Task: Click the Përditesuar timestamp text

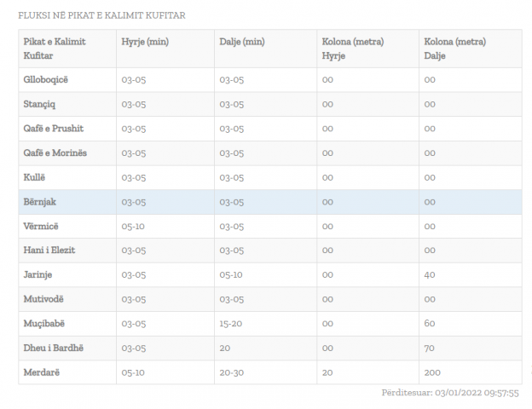Action: pyautogui.click(x=450, y=393)
